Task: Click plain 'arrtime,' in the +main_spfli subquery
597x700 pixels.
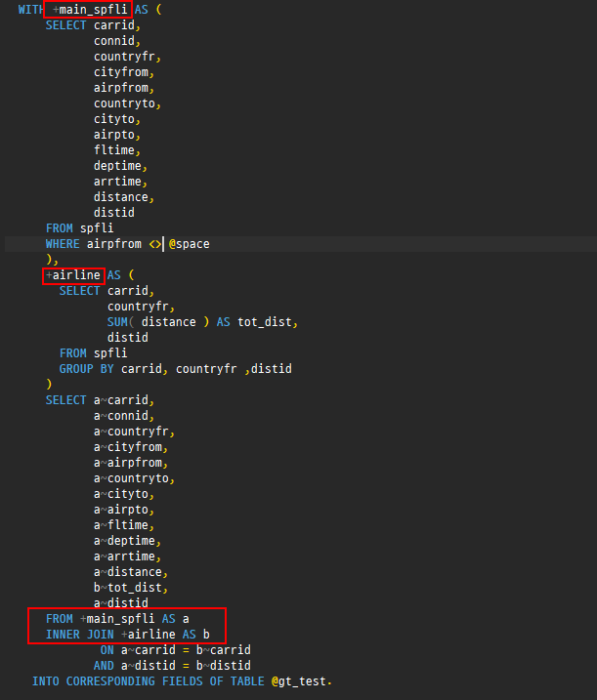Action: coord(120,182)
